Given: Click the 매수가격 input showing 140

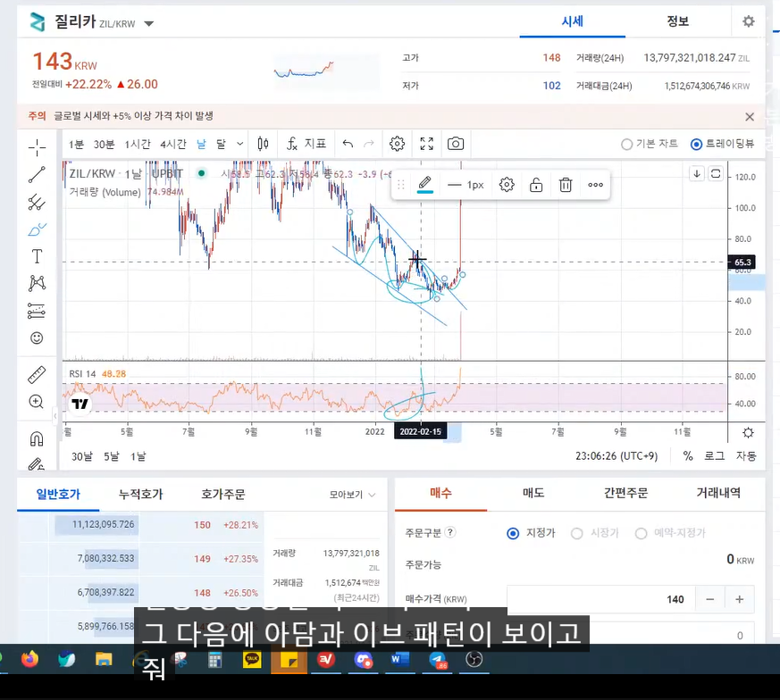Looking at the screenshot, I should pos(601,599).
